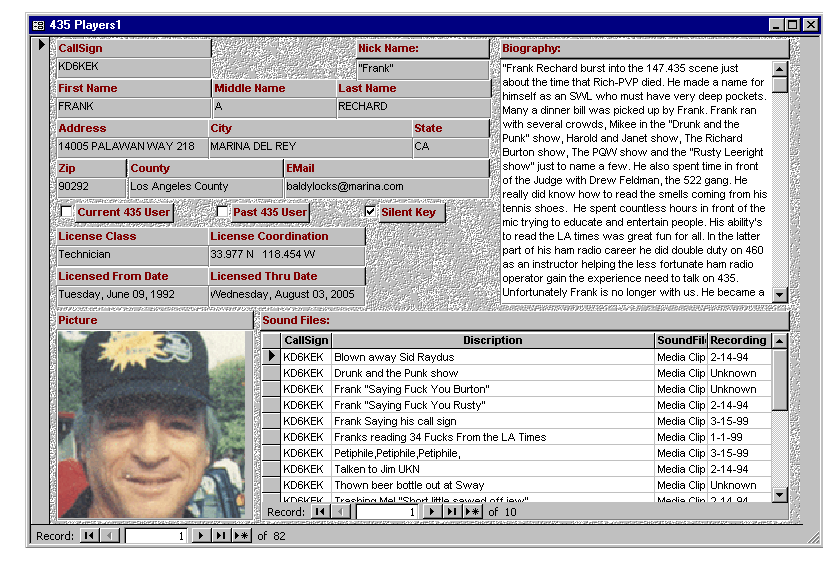Click the License Coordination field
This screenshot has height=562, width=823.
pyautogui.click(x=287, y=255)
